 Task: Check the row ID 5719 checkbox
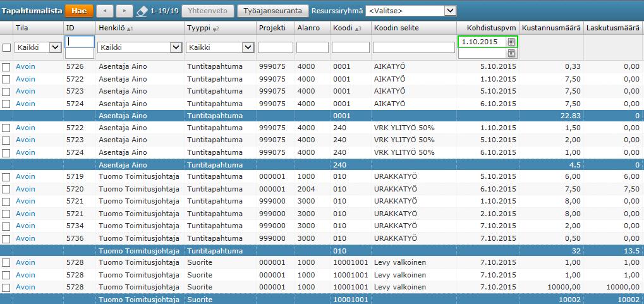[6, 177]
